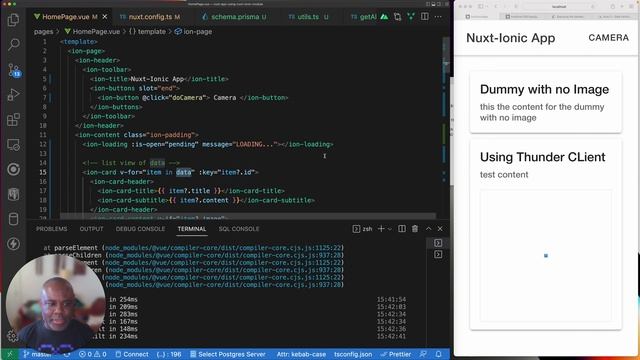640x360 pixels.
Task: Open the OUTPUT panel tab
Action: [x=91, y=229]
